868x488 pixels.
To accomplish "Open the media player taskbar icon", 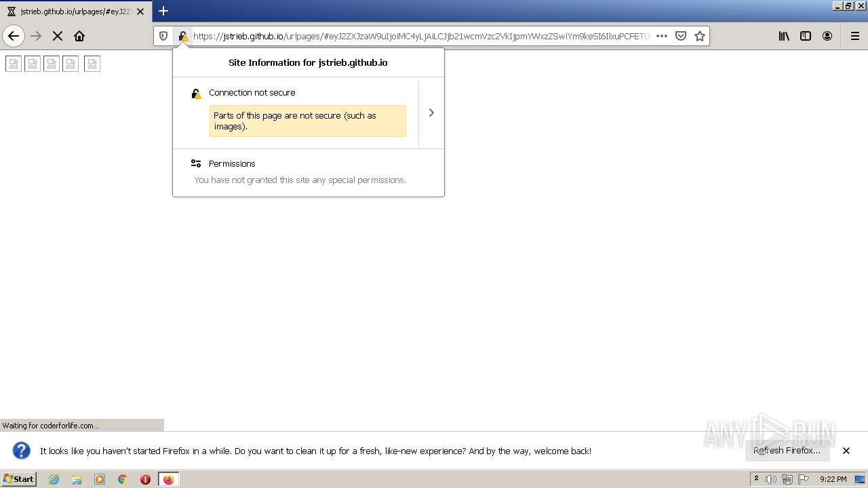I will click(x=100, y=479).
